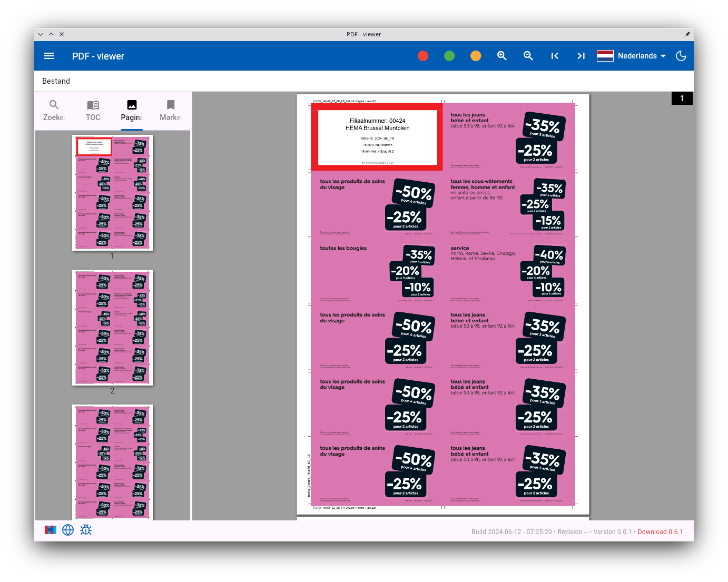
Task: Switch to the Zoeken search tab
Action: [54, 111]
